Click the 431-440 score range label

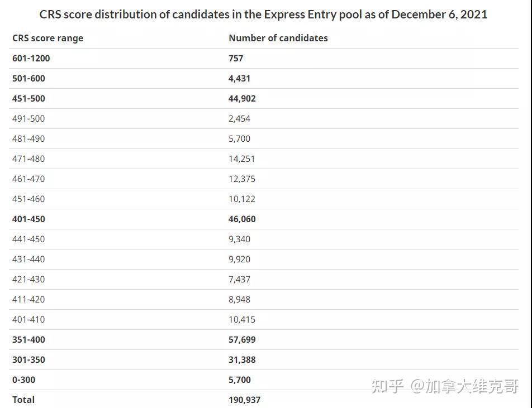[x=28, y=259]
